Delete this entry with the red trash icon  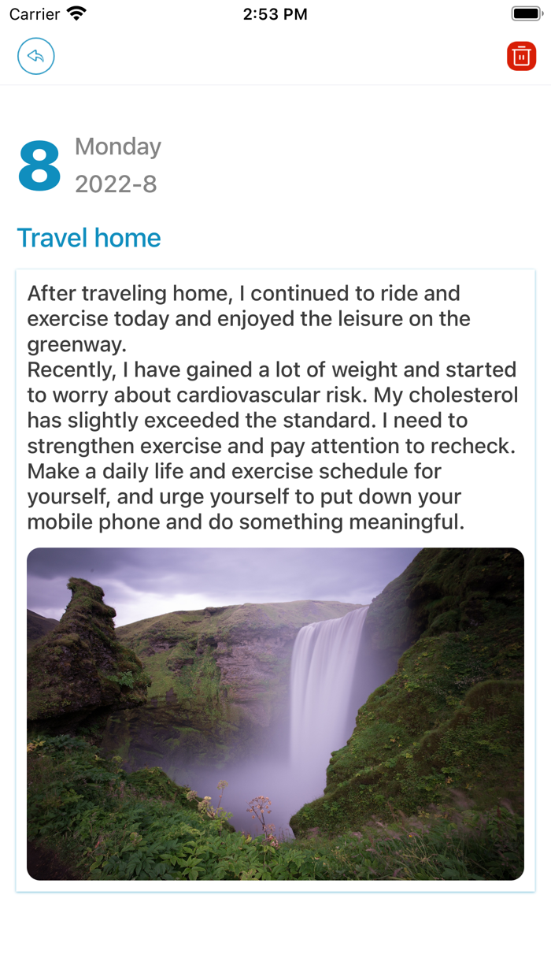(x=521, y=57)
